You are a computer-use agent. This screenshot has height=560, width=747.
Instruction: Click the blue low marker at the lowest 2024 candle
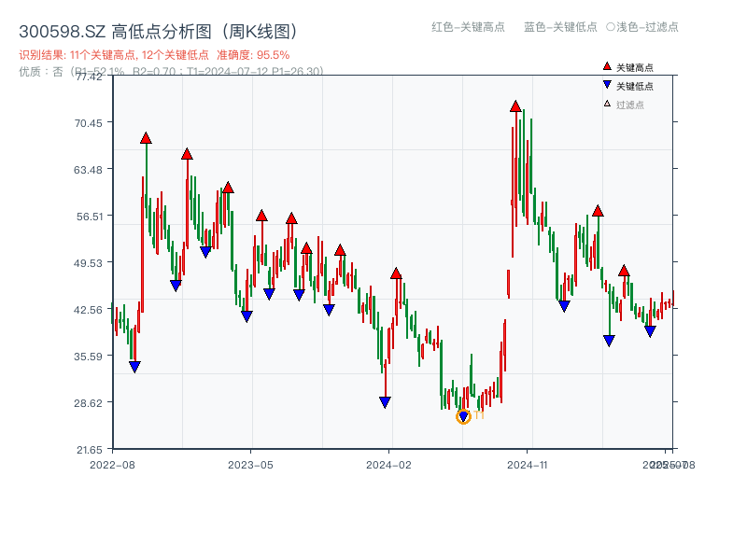pyautogui.click(x=462, y=414)
